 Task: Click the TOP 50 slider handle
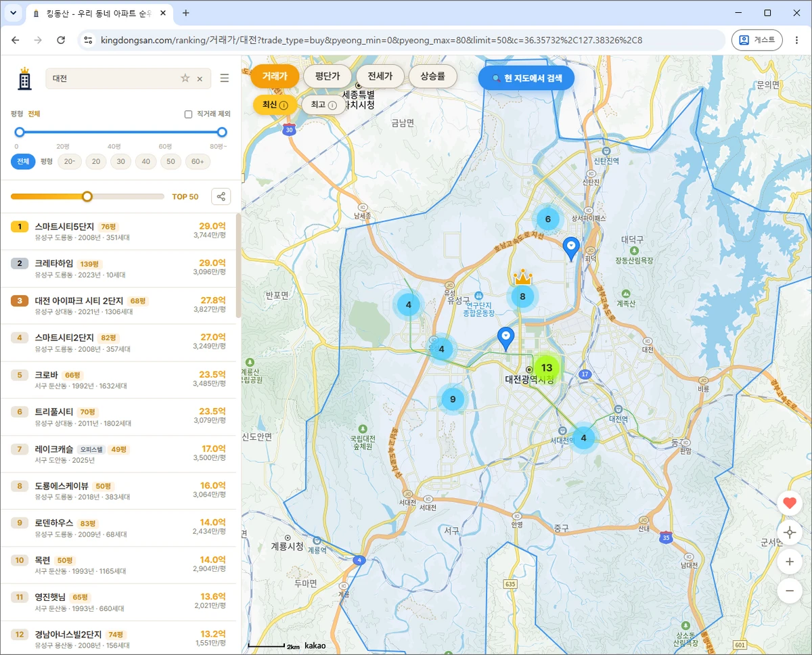coord(87,197)
